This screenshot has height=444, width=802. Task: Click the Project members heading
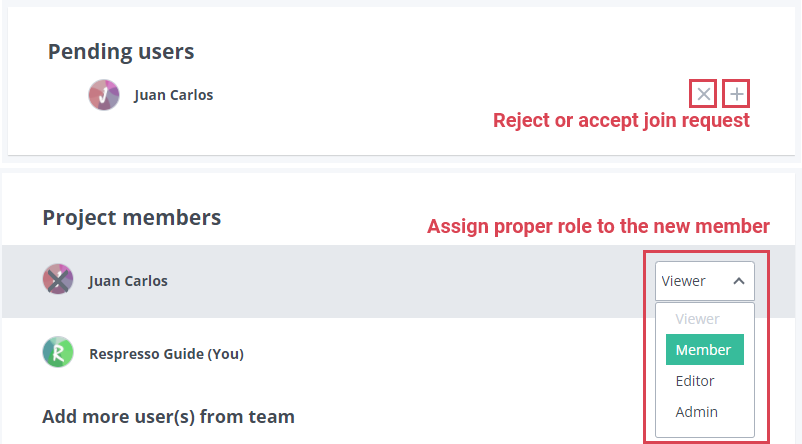tap(131, 218)
